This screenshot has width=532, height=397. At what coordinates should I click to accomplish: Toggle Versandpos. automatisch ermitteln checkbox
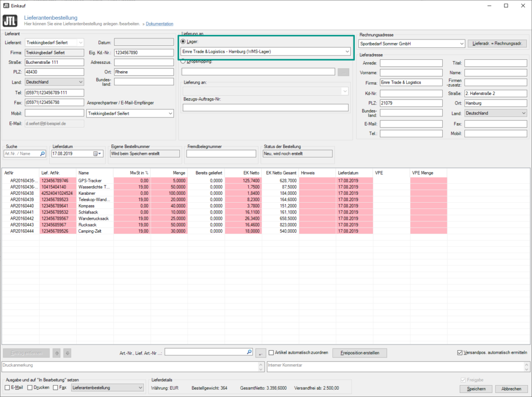[x=459, y=353]
